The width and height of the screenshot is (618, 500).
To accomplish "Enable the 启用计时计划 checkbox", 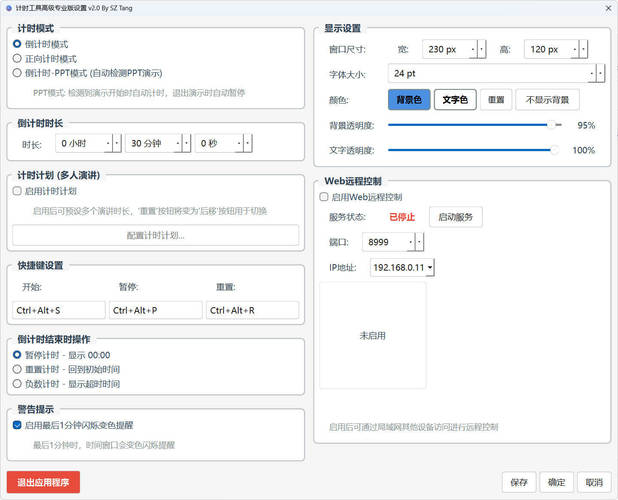I will tap(17, 191).
